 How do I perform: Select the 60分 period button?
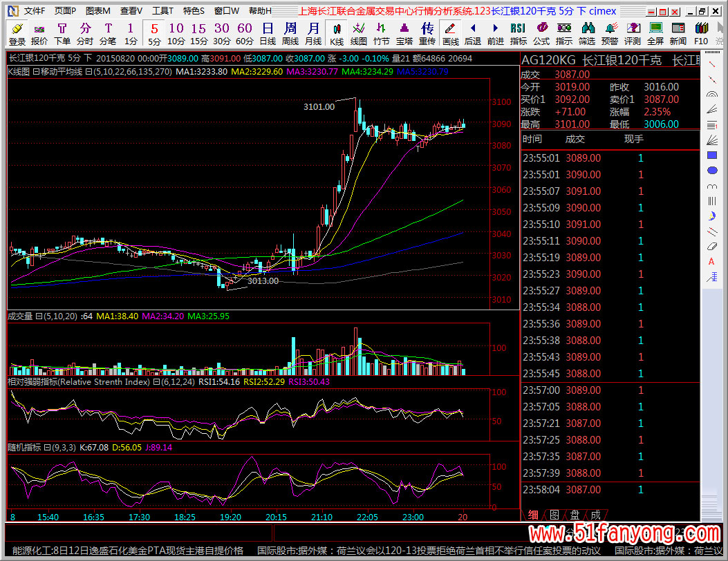point(244,34)
